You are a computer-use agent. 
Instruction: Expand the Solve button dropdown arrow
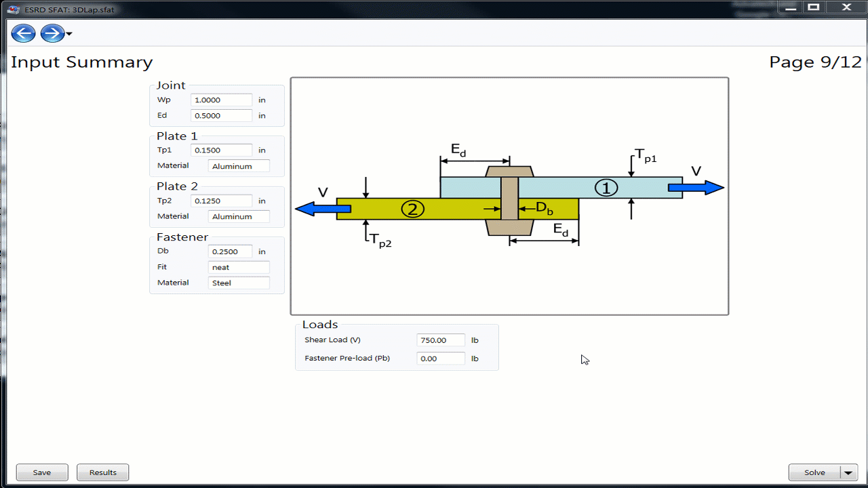848,473
